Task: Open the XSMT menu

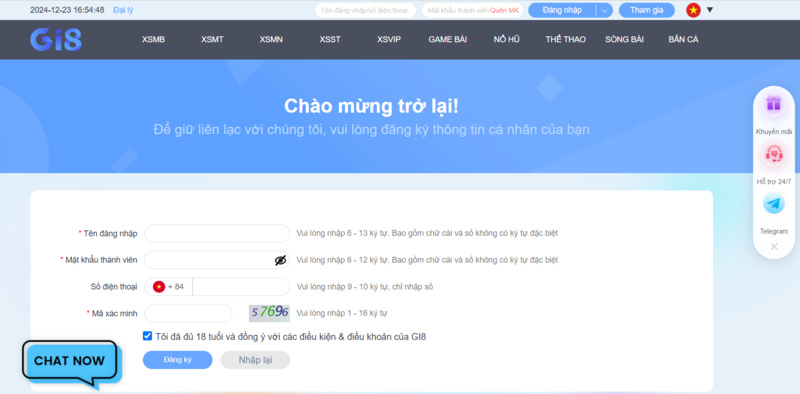Action: (x=212, y=39)
